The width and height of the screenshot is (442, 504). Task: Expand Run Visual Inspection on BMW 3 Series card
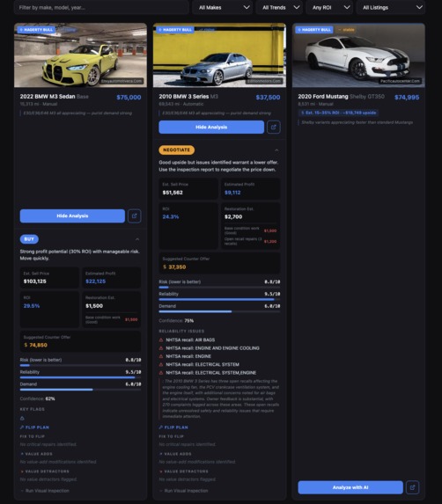tap(184, 491)
